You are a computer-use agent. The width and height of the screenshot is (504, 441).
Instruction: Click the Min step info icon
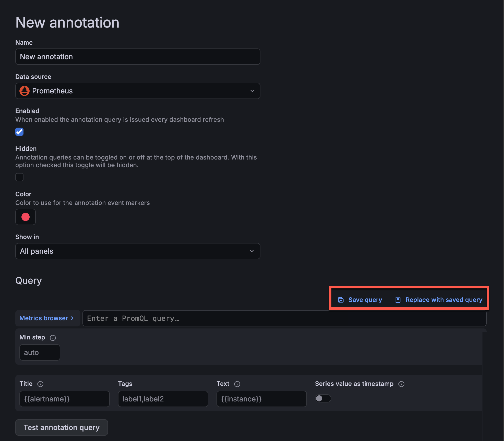coord(53,338)
